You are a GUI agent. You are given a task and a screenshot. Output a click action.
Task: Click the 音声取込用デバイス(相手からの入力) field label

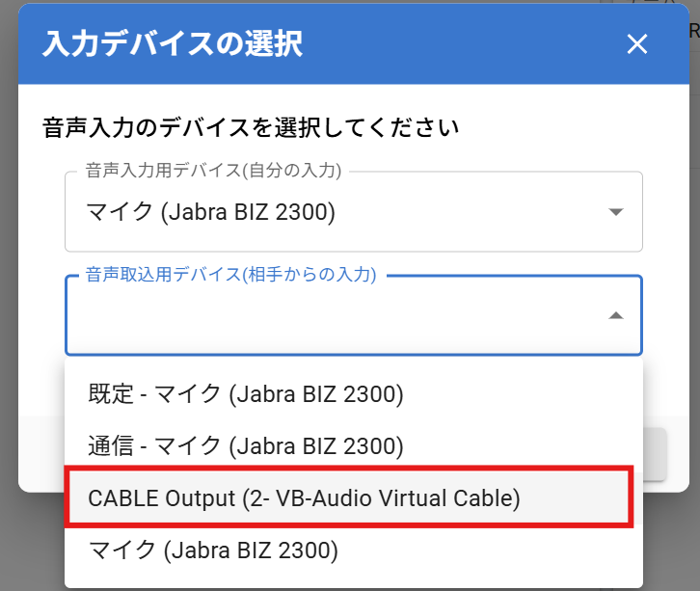click(230, 275)
